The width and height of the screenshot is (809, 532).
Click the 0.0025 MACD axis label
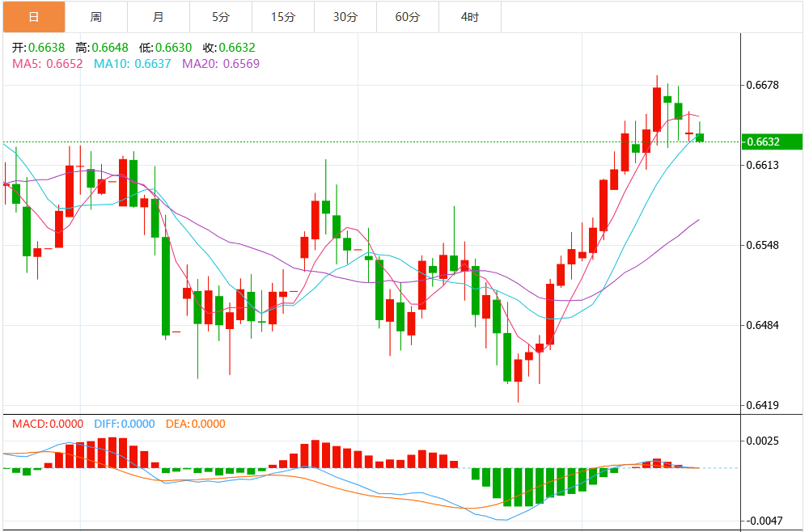(763, 441)
